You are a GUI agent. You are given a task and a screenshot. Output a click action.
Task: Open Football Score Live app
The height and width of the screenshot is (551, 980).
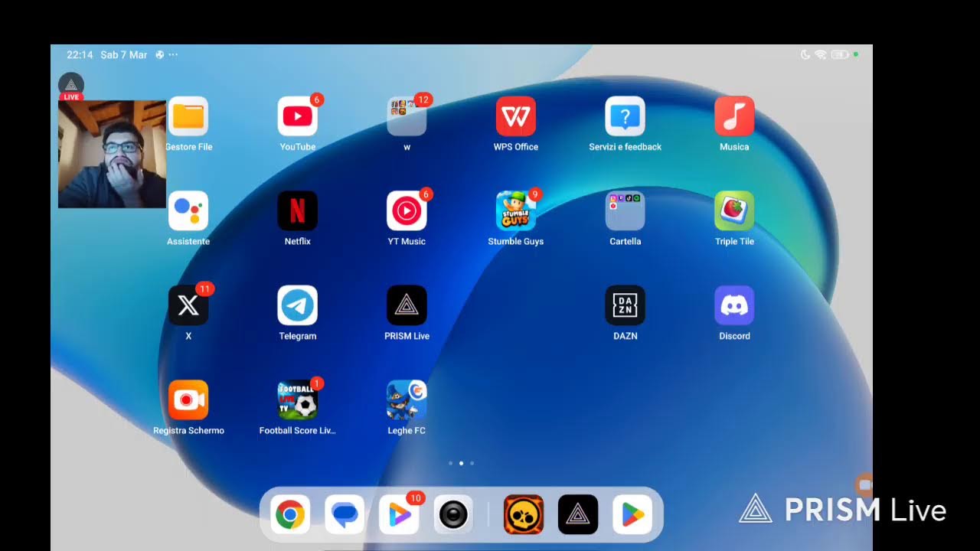(298, 399)
